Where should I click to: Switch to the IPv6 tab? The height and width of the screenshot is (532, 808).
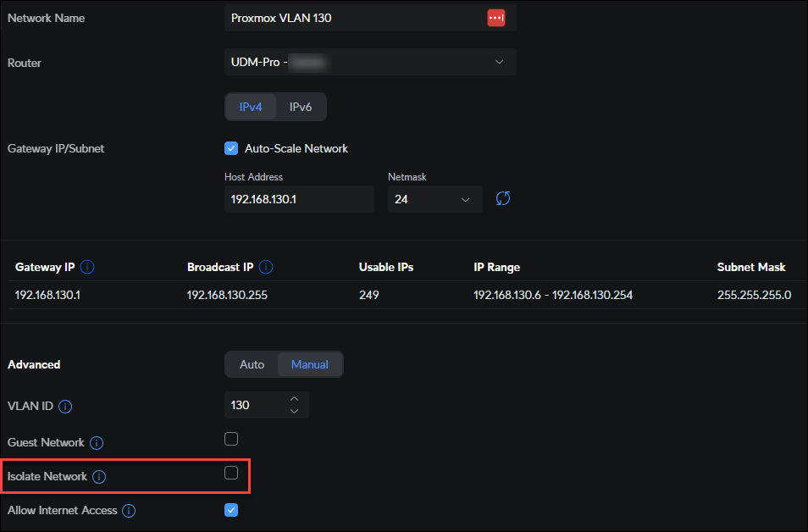(302, 107)
